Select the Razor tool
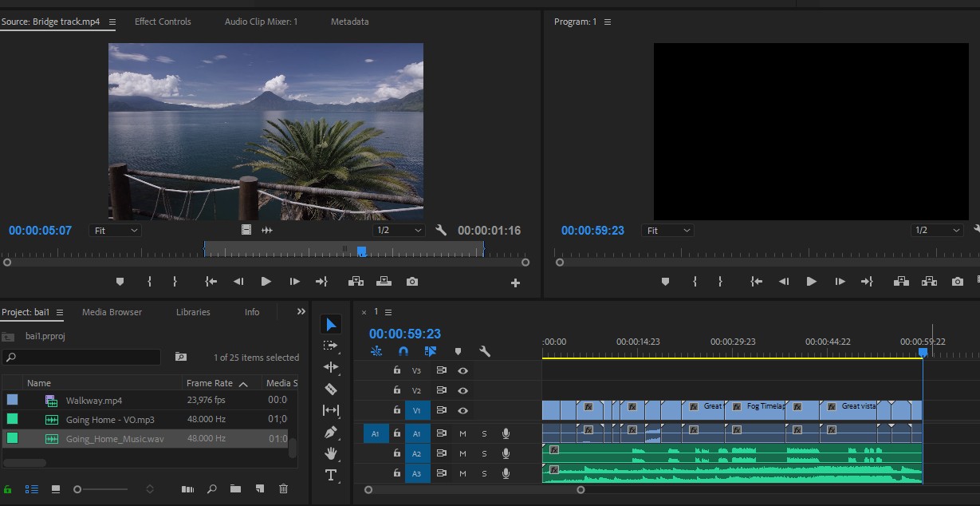 (331, 389)
